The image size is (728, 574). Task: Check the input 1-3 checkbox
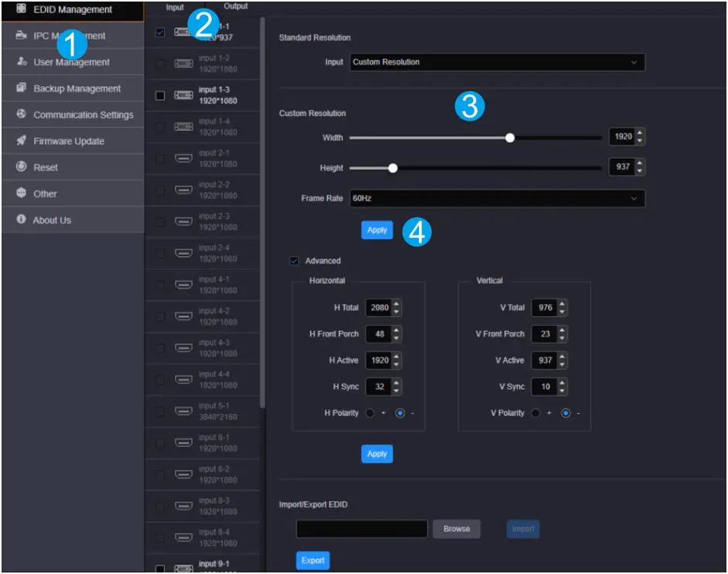point(160,96)
